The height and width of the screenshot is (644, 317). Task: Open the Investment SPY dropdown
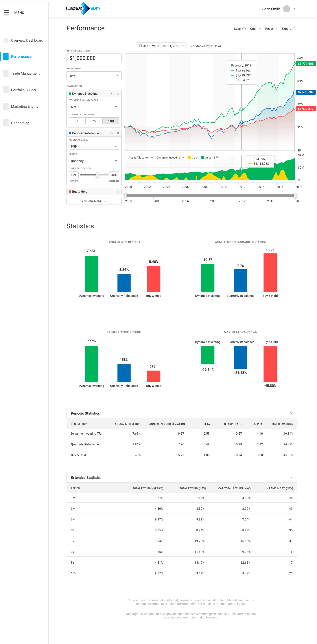pos(94,76)
